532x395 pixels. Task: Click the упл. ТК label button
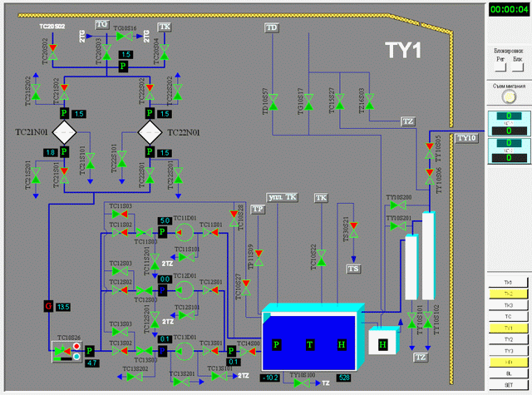[282, 197]
